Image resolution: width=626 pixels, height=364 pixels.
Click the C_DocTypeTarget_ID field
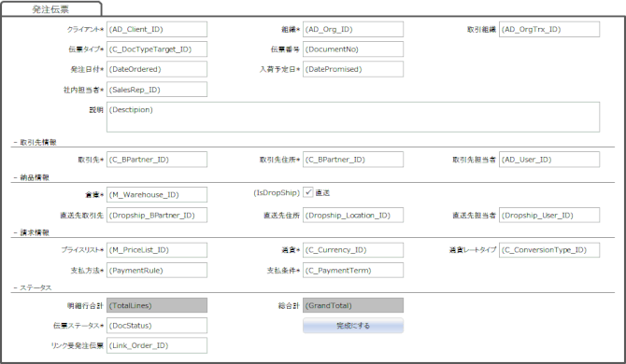pos(157,49)
